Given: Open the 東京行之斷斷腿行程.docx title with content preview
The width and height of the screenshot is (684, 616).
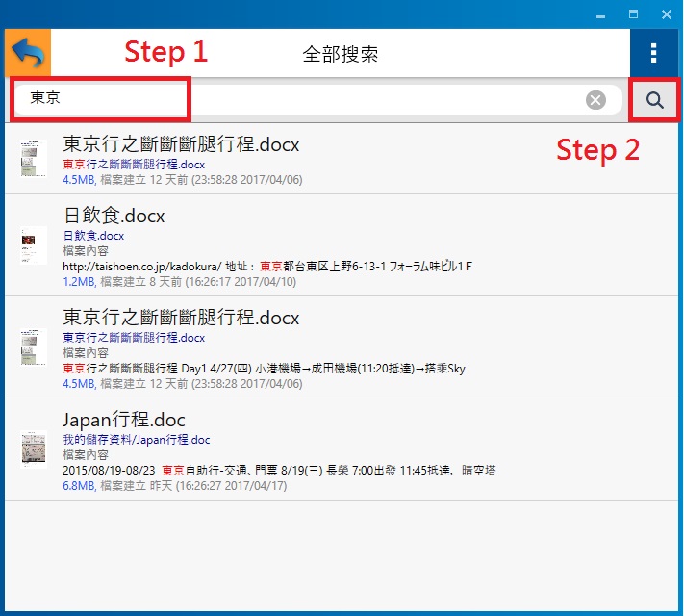Looking at the screenshot, I should click(181, 318).
